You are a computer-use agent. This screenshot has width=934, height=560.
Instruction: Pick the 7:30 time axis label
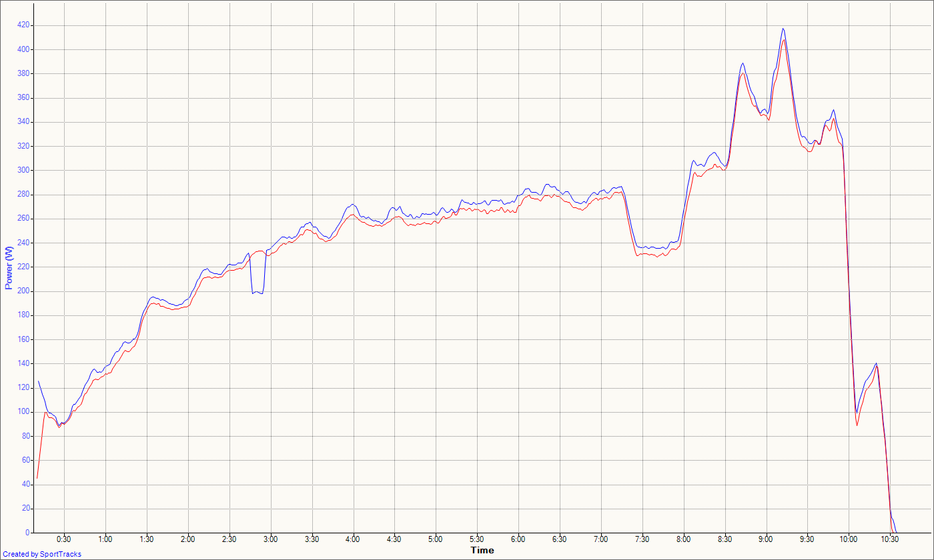[x=642, y=539]
